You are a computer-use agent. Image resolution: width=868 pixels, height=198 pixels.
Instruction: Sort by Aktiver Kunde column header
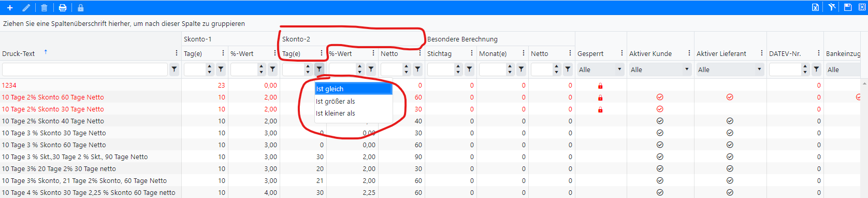[x=650, y=54]
